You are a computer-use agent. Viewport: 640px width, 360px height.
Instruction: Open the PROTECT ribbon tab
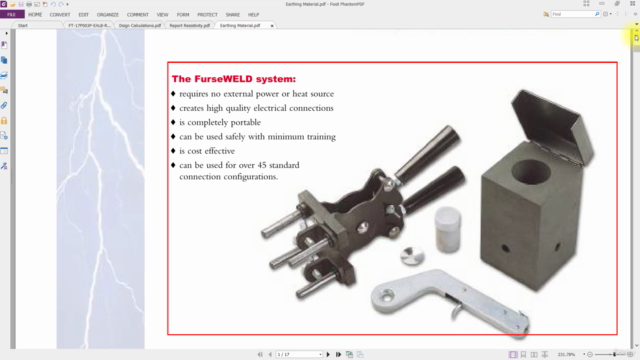click(207, 15)
